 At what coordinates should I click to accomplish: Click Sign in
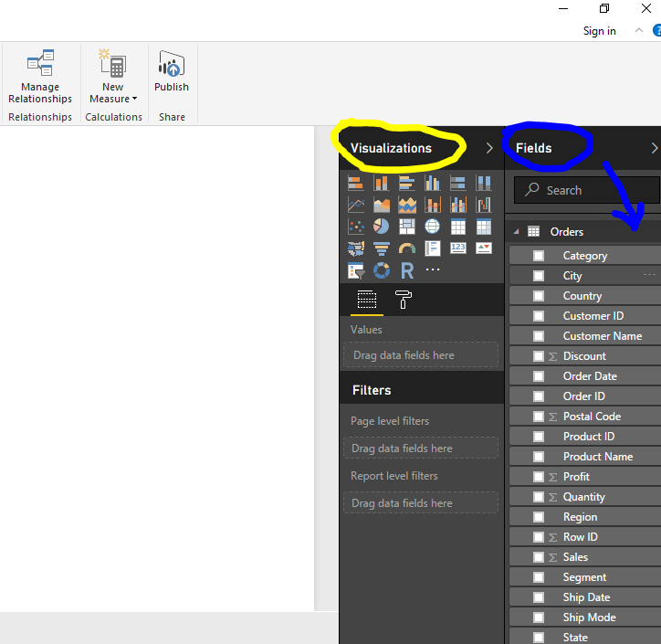click(600, 31)
